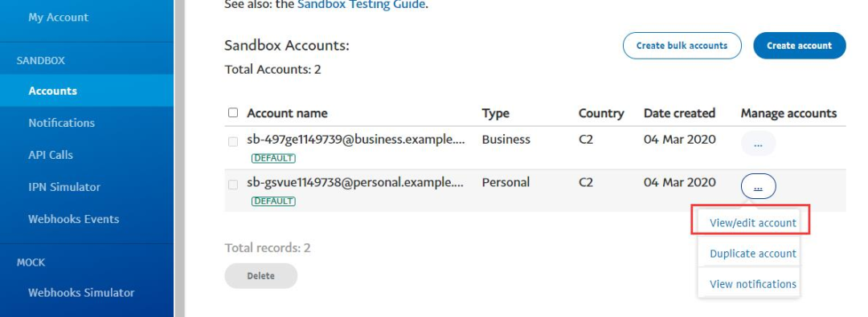Select View notifications in the dropdown menu
Image resolution: width=868 pixels, height=317 pixels.
(752, 284)
